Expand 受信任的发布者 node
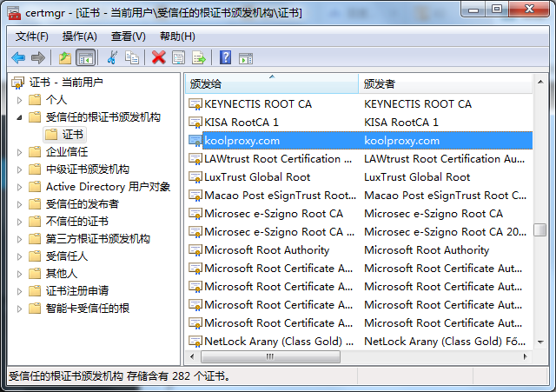Viewport: 556px width, 392px height. (x=19, y=204)
